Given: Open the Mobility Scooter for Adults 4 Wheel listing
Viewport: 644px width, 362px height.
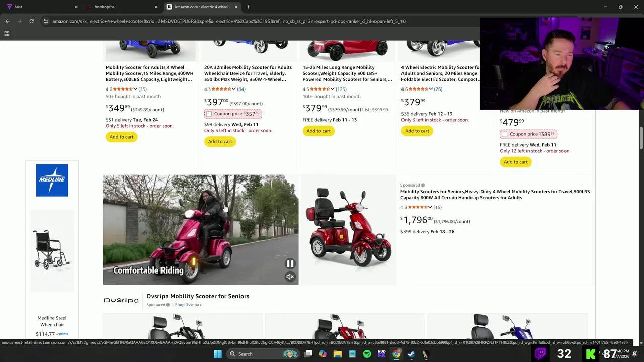Looking at the screenshot, I should [149, 73].
